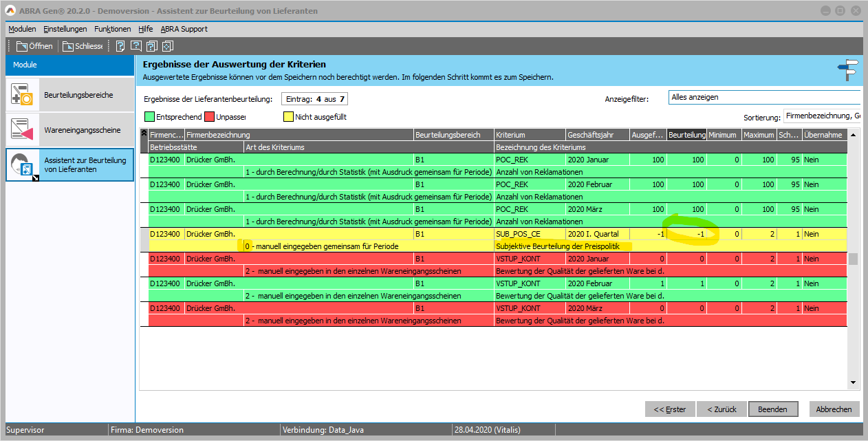Click the ABRA logo in title bar
868x441 pixels.
pyautogui.click(x=12, y=11)
